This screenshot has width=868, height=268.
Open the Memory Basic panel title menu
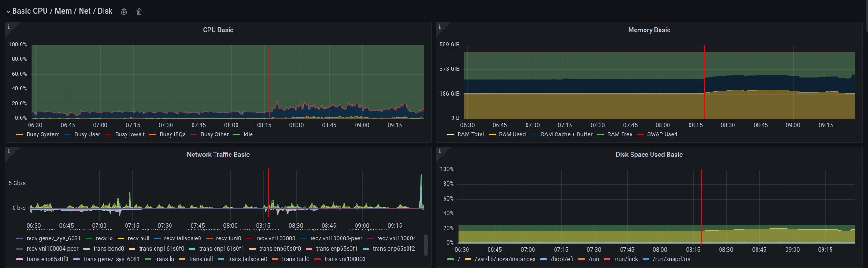[649, 30]
